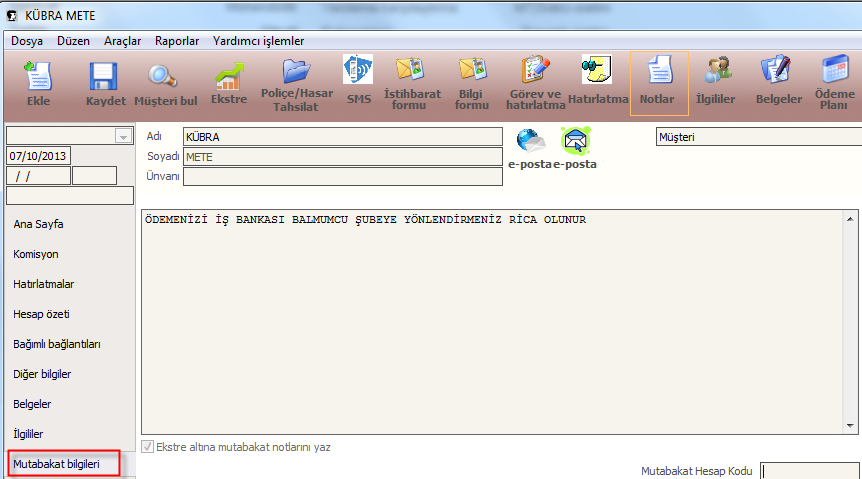Click scroll-up arrow of notes area
This screenshot has width=862, height=479.
850,217
